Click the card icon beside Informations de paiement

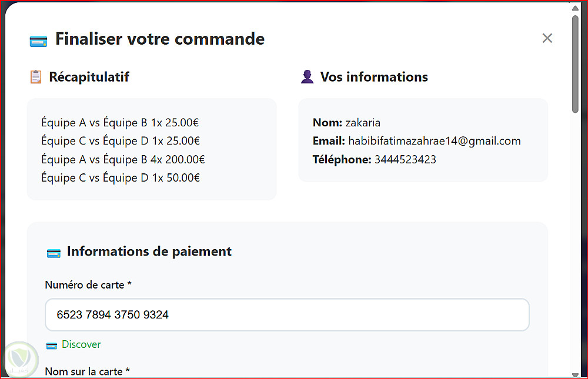coord(54,253)
